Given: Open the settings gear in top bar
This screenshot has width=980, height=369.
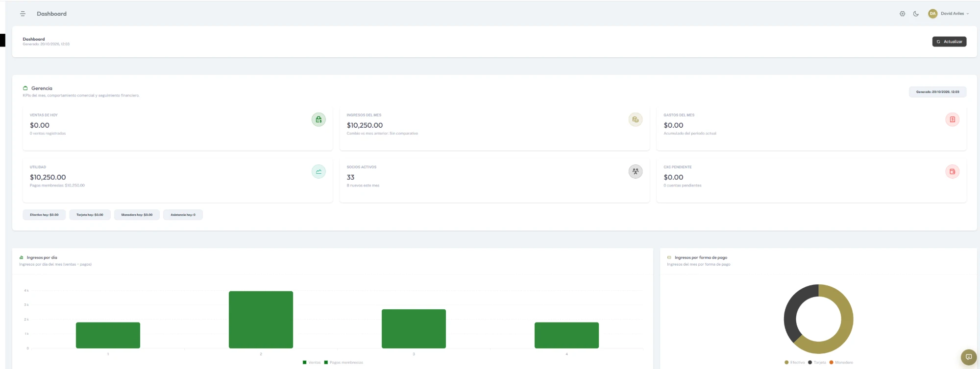Looking at the screenshot, I should coord(902,14).
